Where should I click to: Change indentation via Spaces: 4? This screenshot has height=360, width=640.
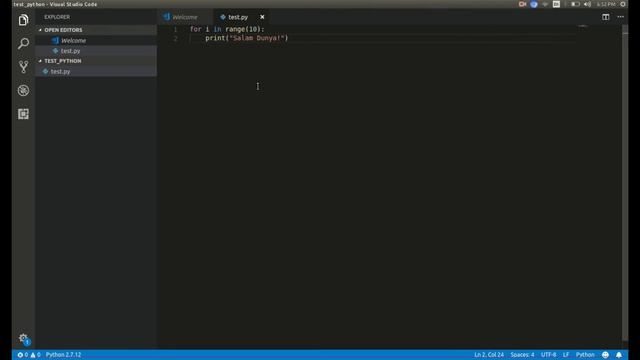pyautogui.click(x=522, y=355)
